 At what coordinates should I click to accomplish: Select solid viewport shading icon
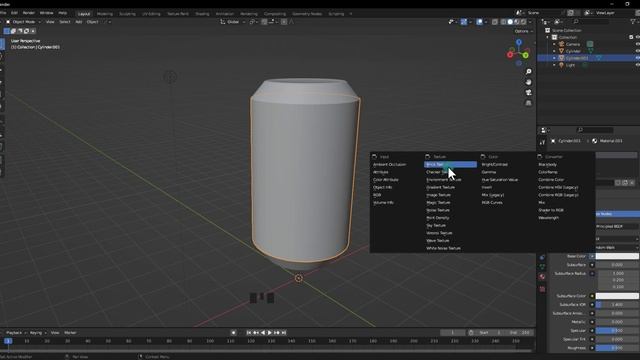(x=510, y=22)
